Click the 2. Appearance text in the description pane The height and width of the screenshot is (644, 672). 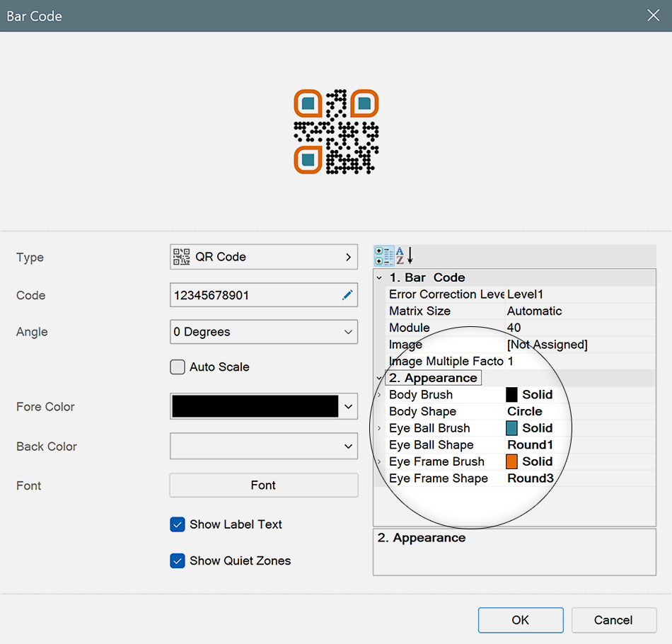pyautogui.click(x=422, y=538)
